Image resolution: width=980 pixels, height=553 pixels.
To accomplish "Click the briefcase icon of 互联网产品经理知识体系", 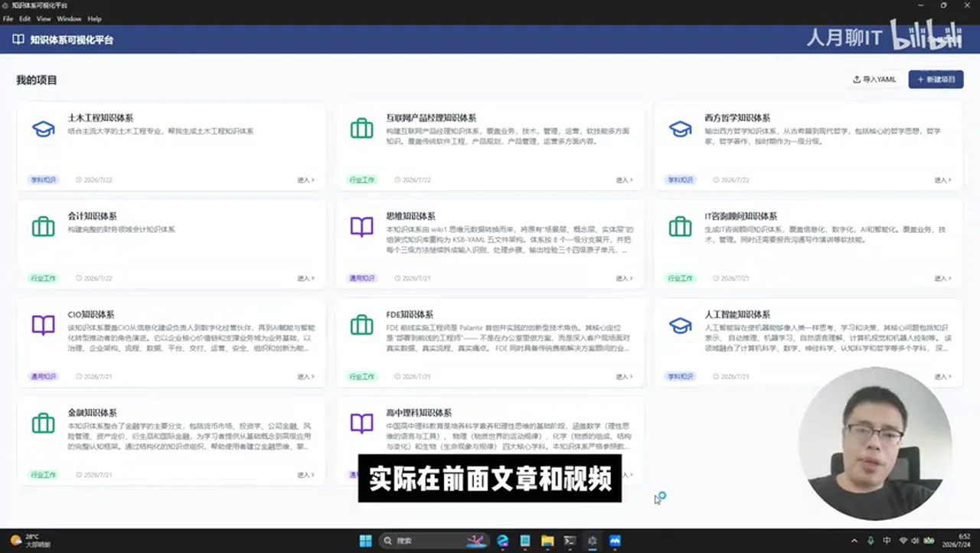I will point(361,129).
